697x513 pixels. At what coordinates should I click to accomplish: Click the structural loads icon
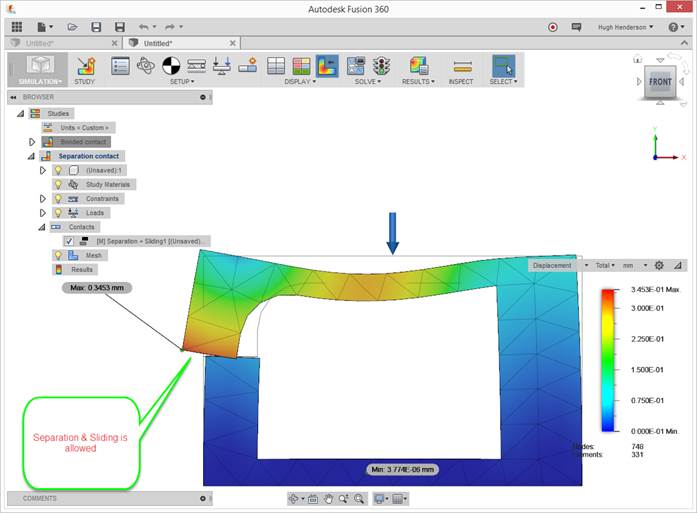pos(222,66)
